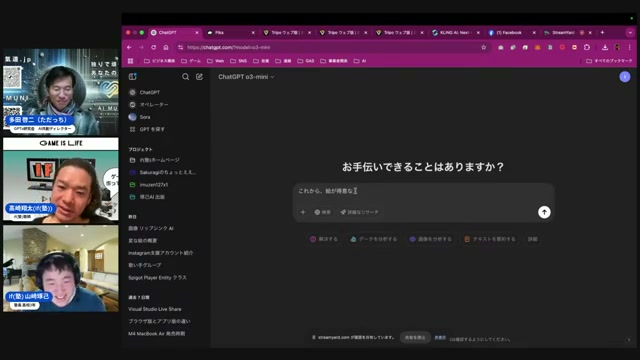Open the sidebar search magnifier icon
This screenshot has width=640, height=360.
(x=185, y=77)
